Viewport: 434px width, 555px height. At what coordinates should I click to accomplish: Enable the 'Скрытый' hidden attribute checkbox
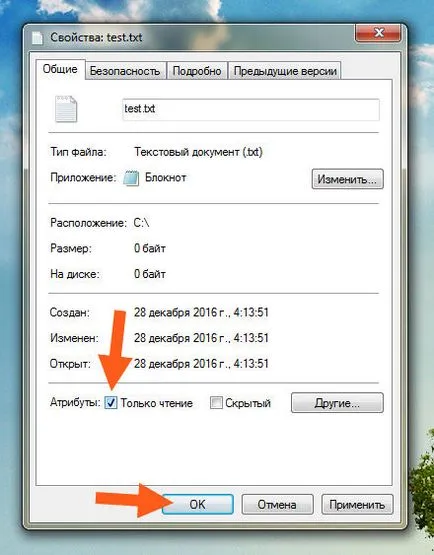[216, 402]
